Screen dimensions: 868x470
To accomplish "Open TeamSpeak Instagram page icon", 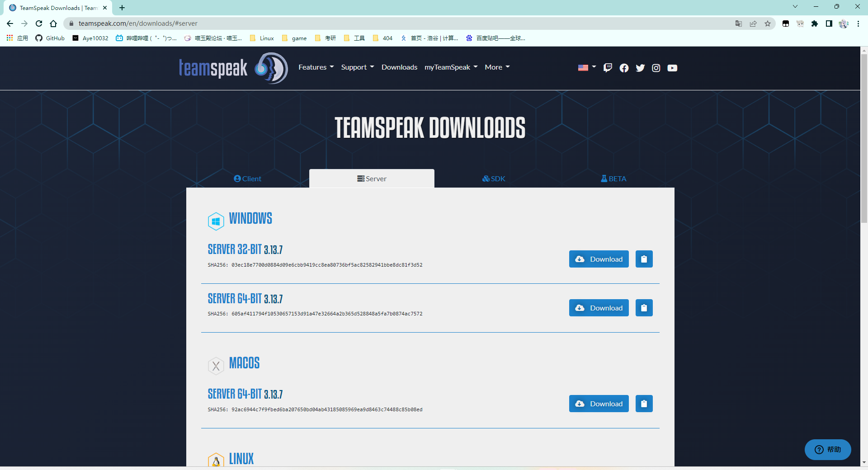I will pyautogui.click(x=656, y=68).
